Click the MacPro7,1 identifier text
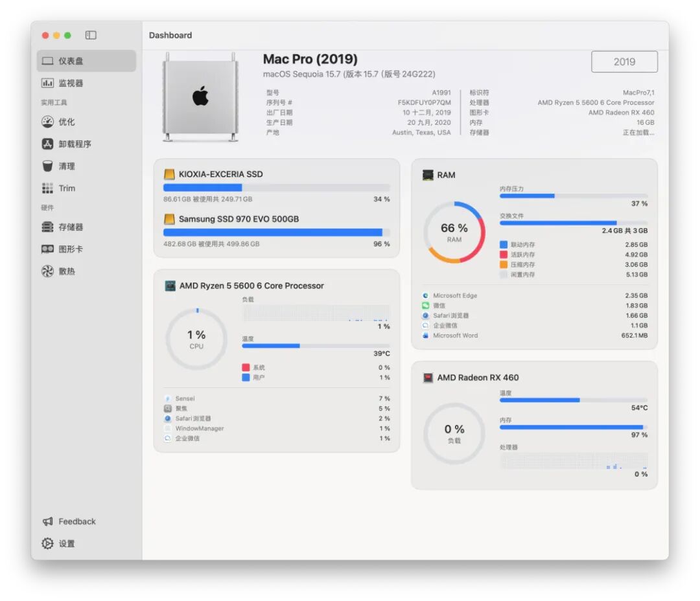 [638, 93]
